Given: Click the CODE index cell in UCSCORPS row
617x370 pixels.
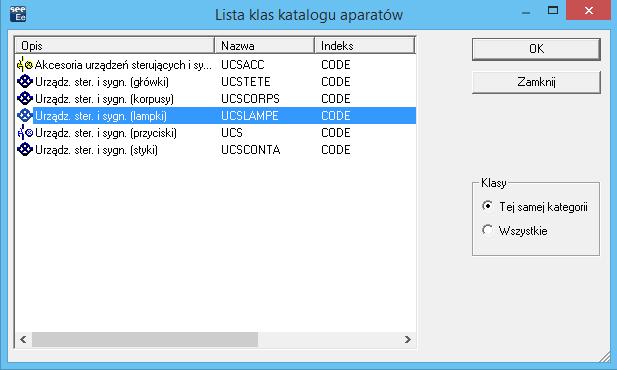Looking at the screenshot, I should [x=336, y=99].
